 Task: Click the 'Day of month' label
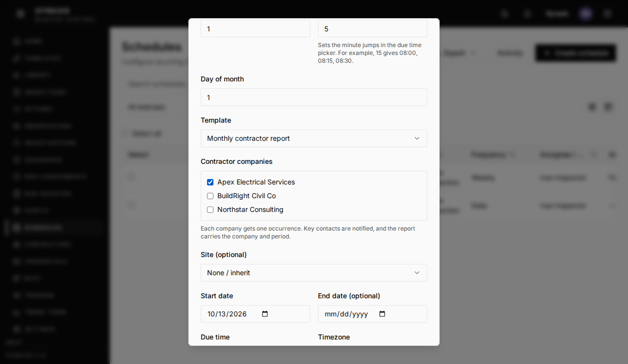tap(222, 79)
